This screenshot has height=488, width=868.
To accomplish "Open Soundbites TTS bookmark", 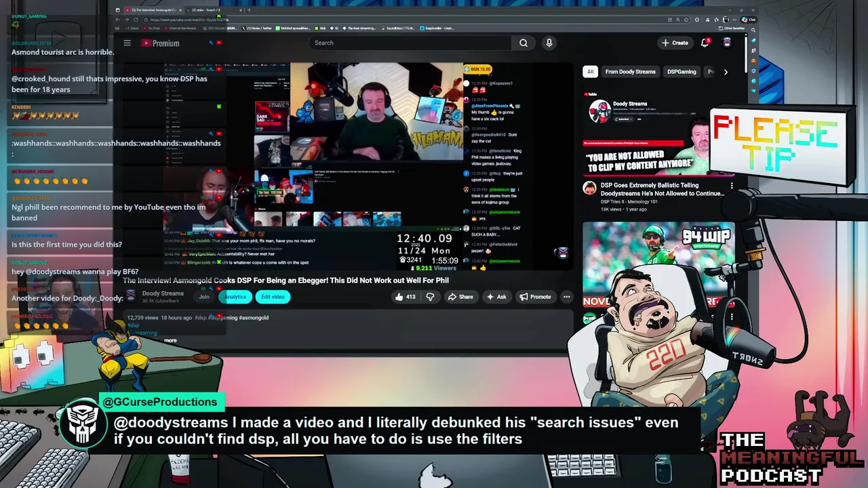I will 399,28.
